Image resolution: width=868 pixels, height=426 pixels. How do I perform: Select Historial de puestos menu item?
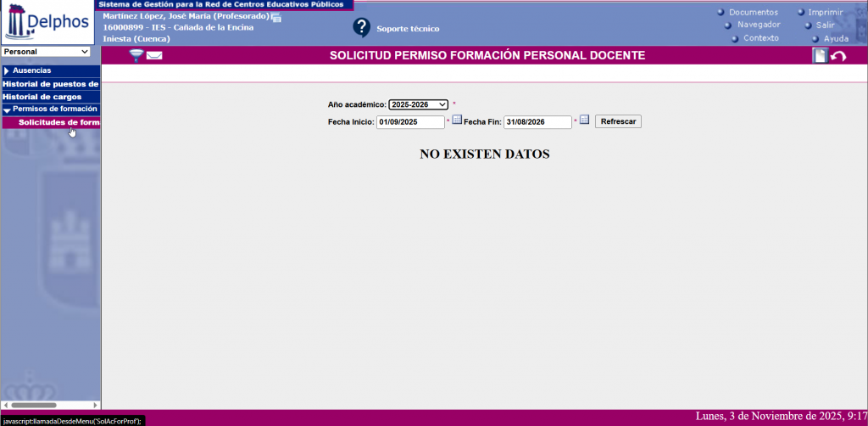coord(50,84)
